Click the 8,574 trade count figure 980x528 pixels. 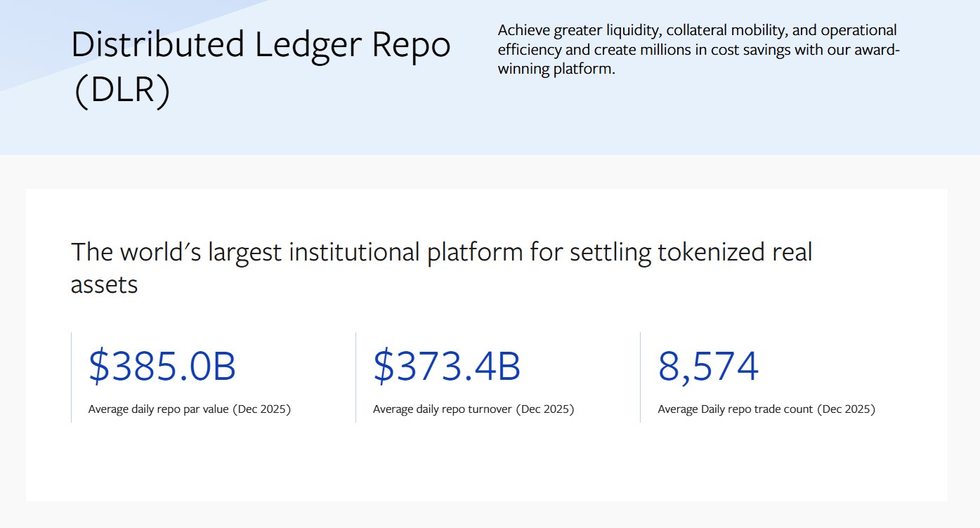click(708, 367)
